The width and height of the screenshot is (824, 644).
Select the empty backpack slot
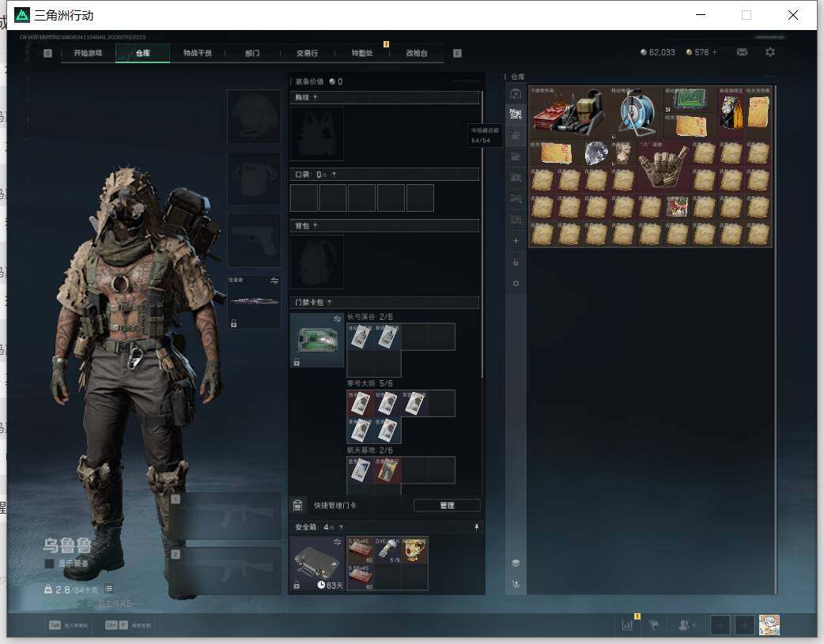point(317,262)
